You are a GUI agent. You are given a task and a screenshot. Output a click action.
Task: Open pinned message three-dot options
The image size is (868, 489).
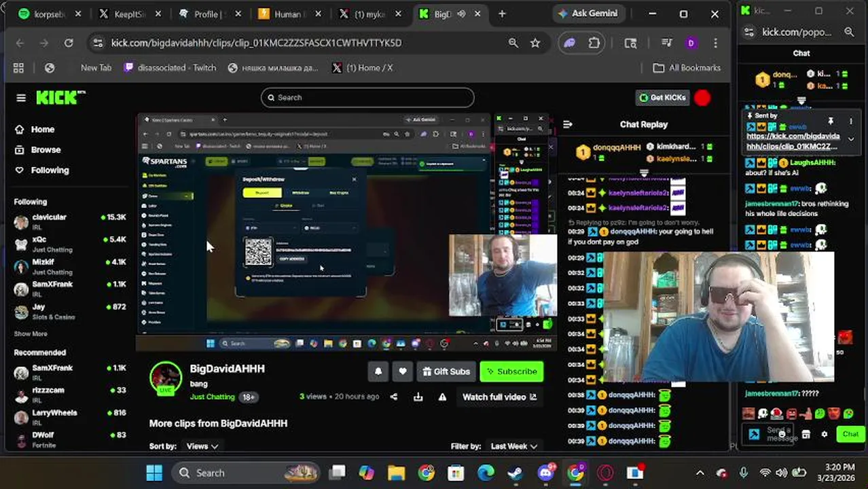click(850, 121)
